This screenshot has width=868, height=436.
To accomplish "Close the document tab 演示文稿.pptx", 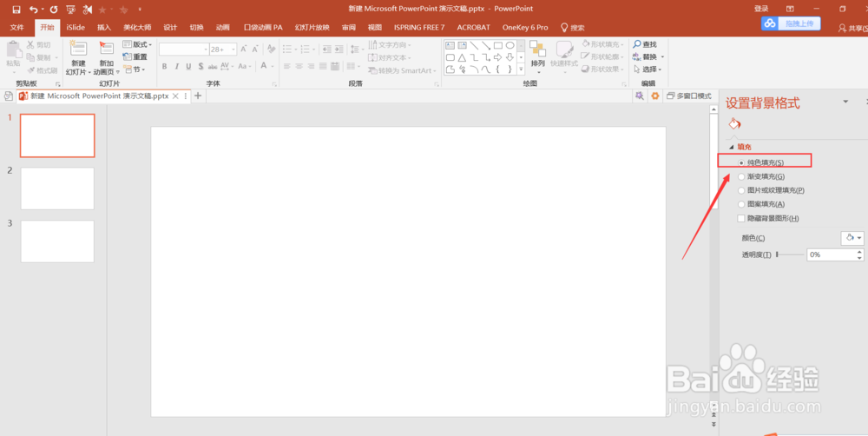I will tap(175, 96).
